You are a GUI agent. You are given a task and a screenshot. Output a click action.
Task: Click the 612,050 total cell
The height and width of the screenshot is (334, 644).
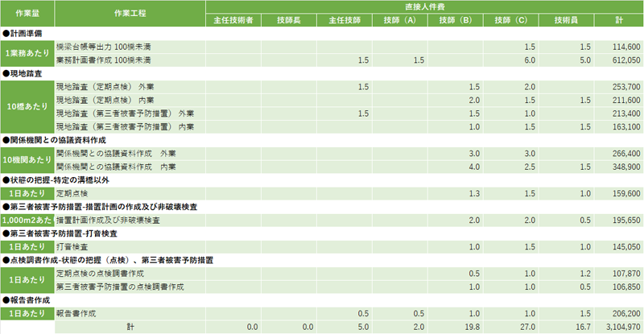click(x=618, y=60)
